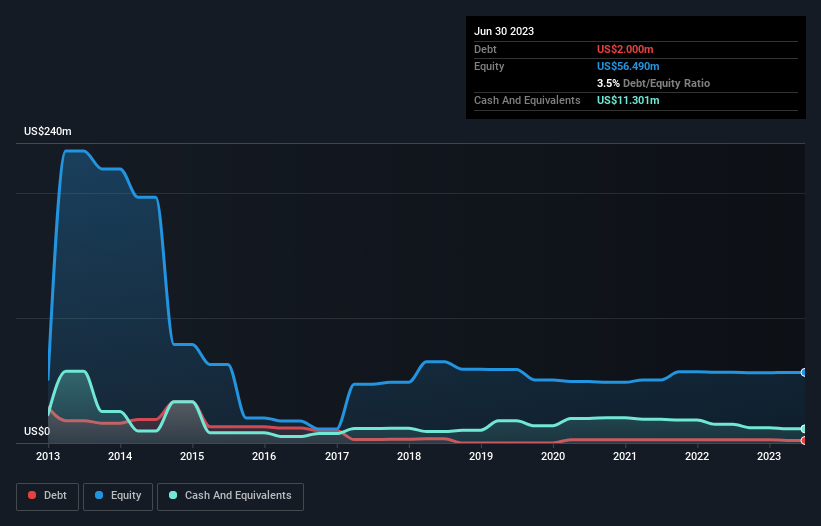Click the 2018 x-axis label
Image resolution: width=821 pixels, height=526 pixels.
coord(409,456)
